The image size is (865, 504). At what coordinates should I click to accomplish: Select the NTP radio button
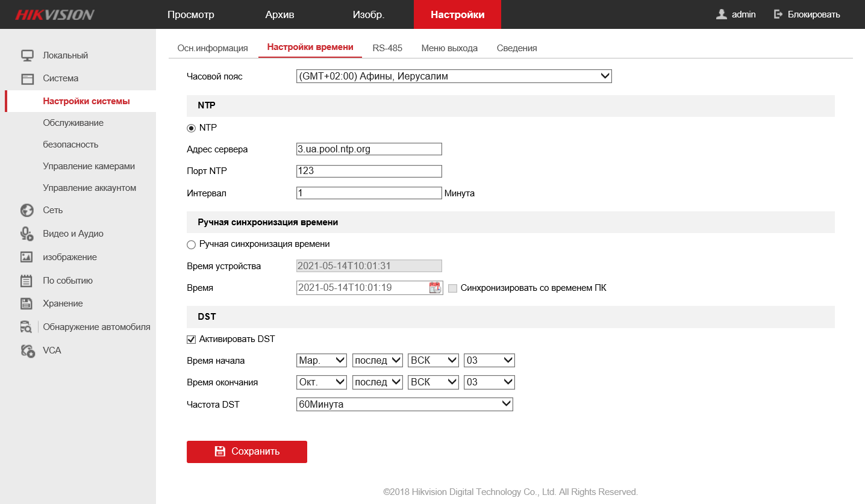(192, 128)
